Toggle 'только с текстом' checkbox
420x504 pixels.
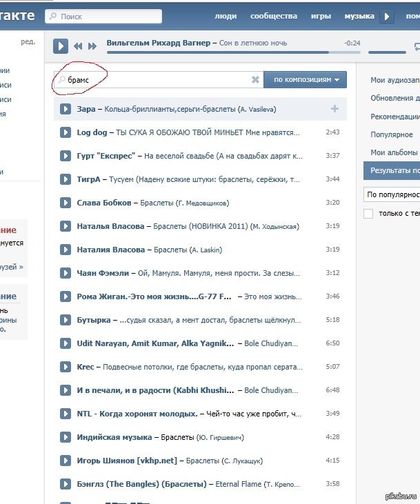(x=368, y=214)
